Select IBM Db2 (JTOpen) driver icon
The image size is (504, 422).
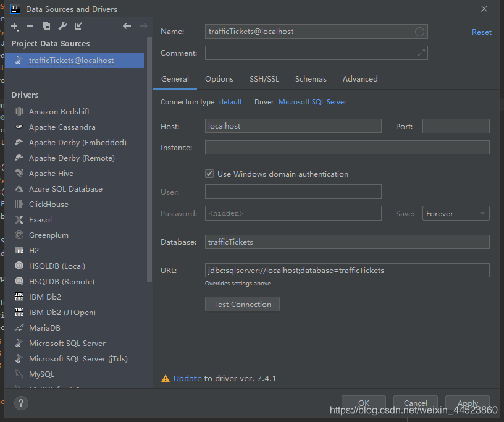(19, 312)
